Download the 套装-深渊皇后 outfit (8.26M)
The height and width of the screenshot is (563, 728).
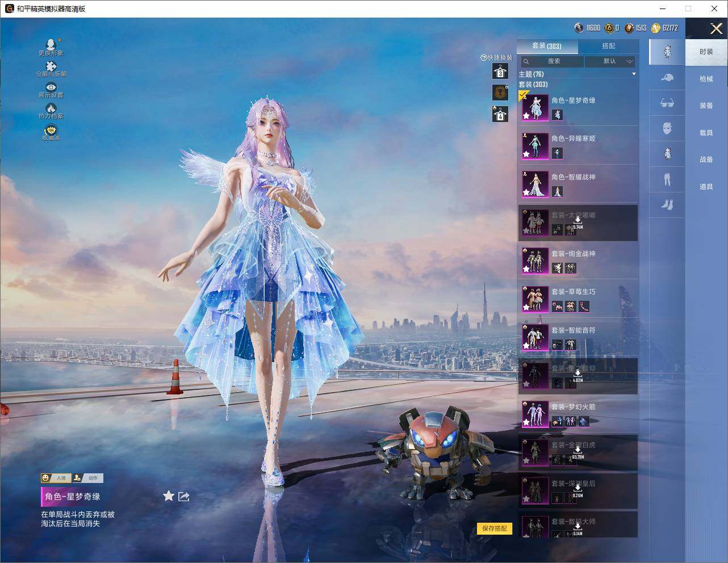click(578, 491)
